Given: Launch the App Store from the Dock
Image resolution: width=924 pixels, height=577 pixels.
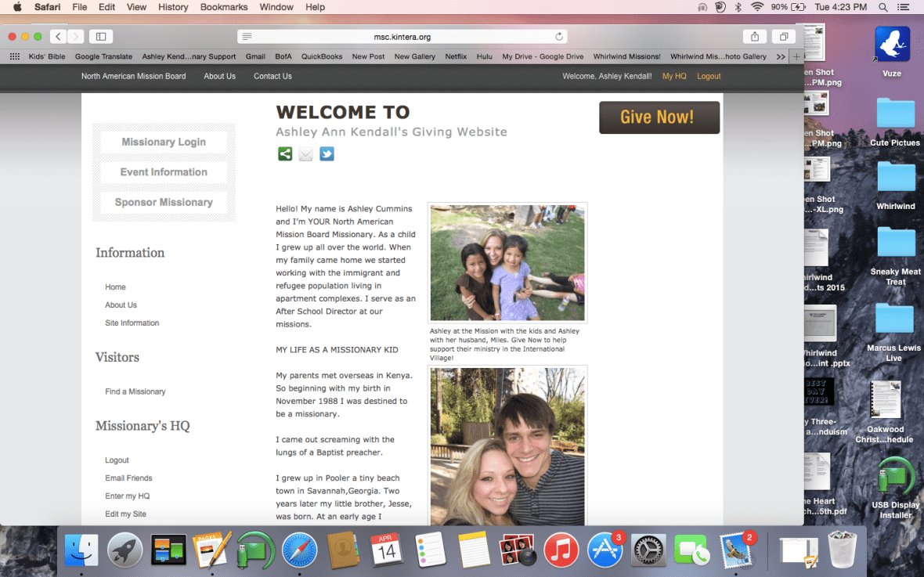Looking at the screenshot, I should [605, 550].
